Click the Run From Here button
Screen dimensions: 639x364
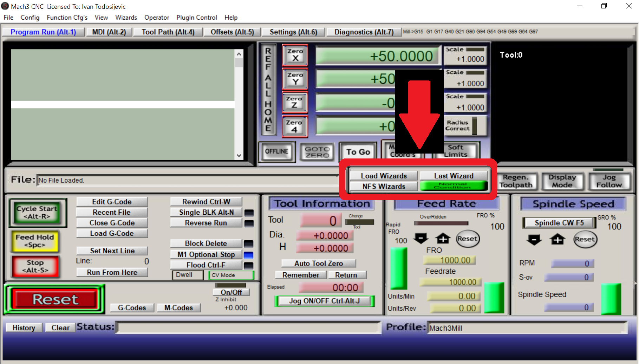coord(112,272)
